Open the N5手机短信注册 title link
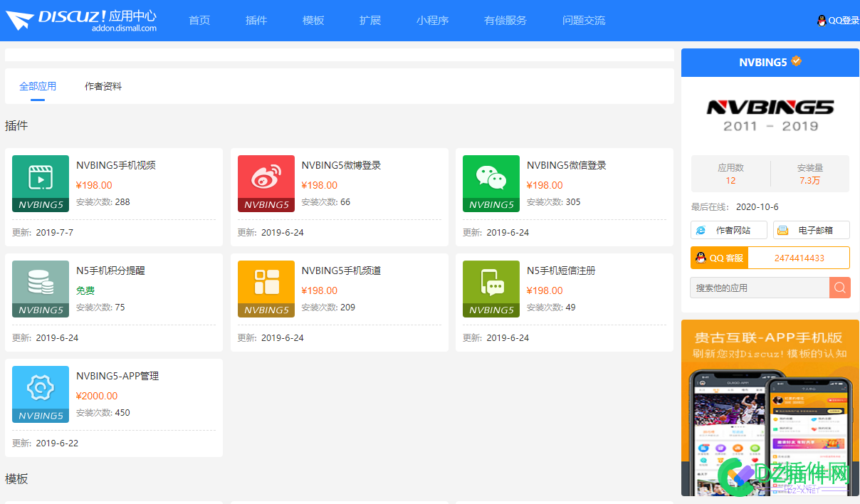 pos(561,271)
